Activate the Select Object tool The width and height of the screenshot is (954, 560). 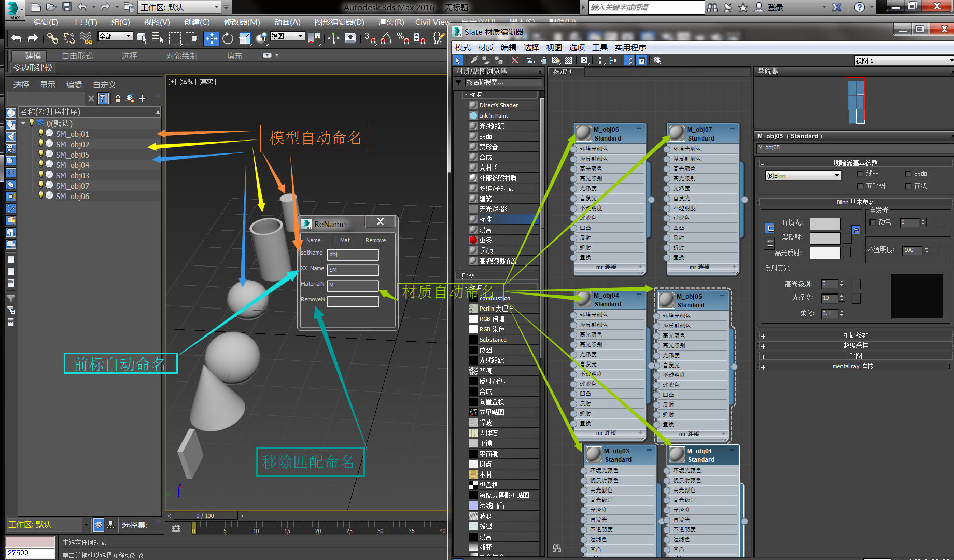click(141, 38)
